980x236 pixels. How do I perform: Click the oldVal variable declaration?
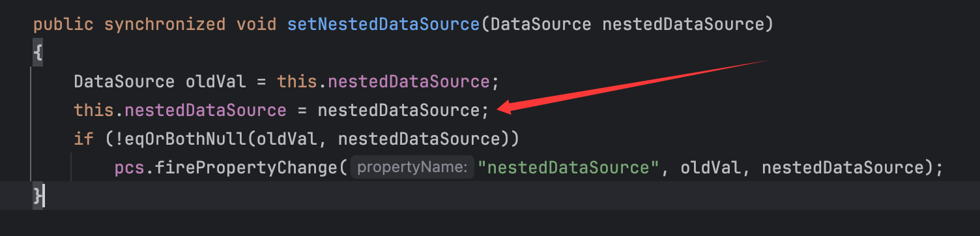click(216, 82)
